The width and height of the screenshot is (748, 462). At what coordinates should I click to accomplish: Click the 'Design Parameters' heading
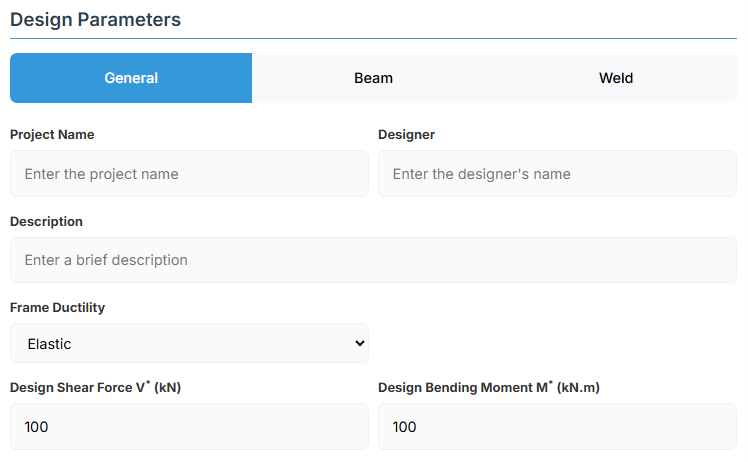(95, 20)
